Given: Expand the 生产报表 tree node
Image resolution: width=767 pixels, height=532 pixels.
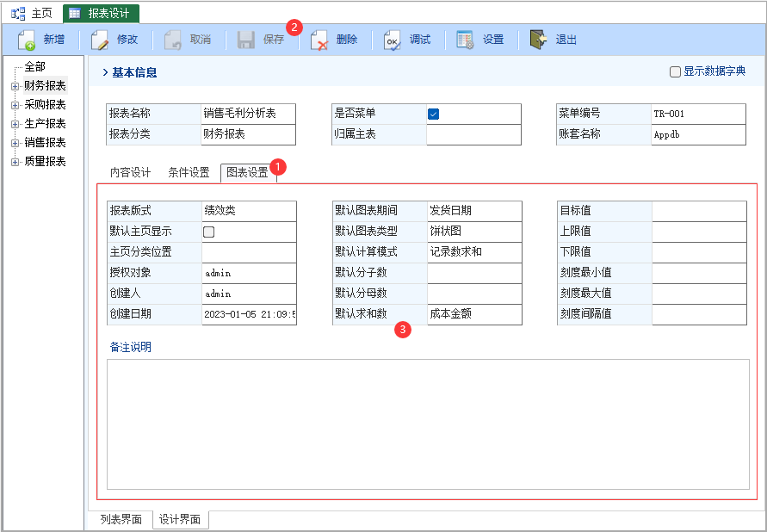Looking at the screenshot, I should [x=15, y=124].
